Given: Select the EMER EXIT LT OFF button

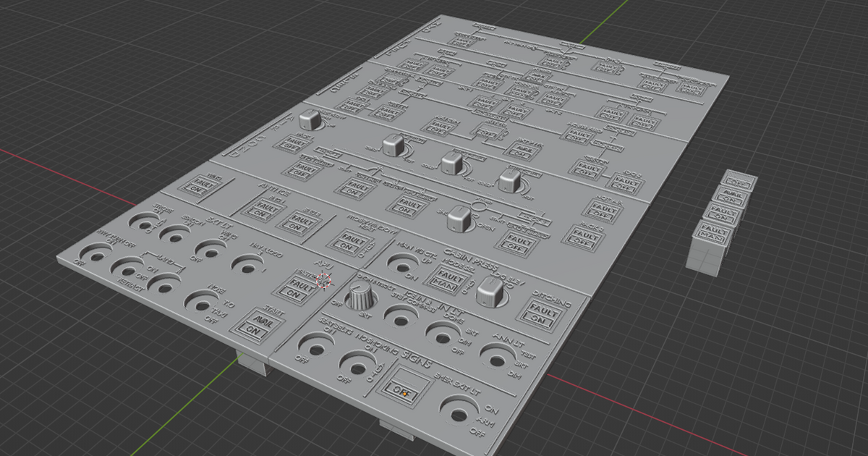Looking at the screenshot, I should click(x=403, y=388).
